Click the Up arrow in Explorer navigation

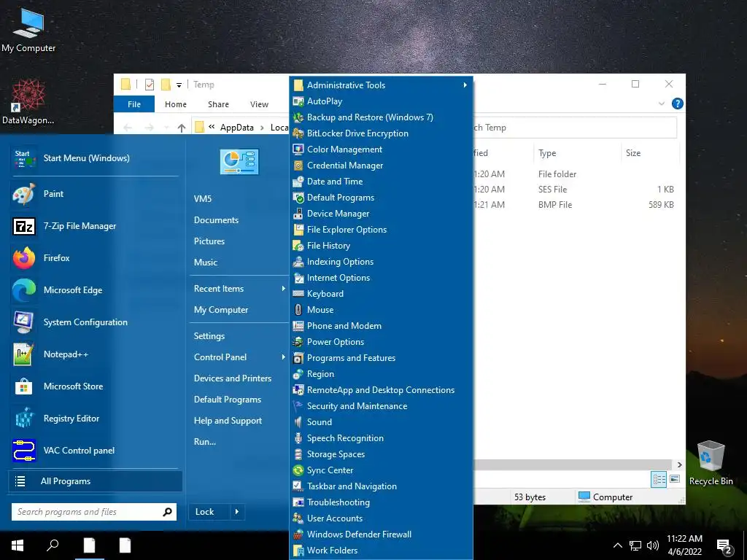(x=181, y=128)
